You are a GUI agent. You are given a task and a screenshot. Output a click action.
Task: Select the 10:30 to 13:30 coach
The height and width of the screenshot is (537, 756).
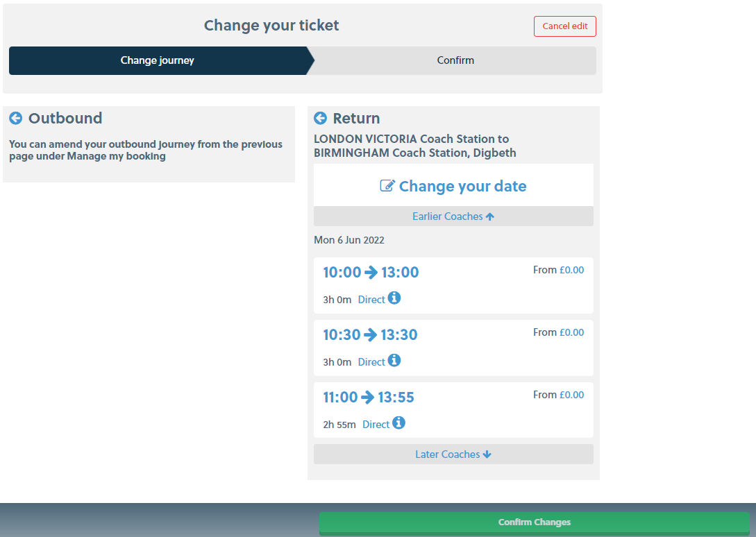click(x=453, y=348)
